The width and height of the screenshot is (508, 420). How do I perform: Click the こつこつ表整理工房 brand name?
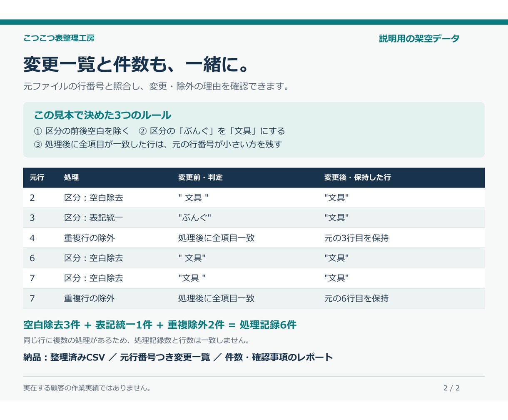pyautogui.click(x=59, y=38)
